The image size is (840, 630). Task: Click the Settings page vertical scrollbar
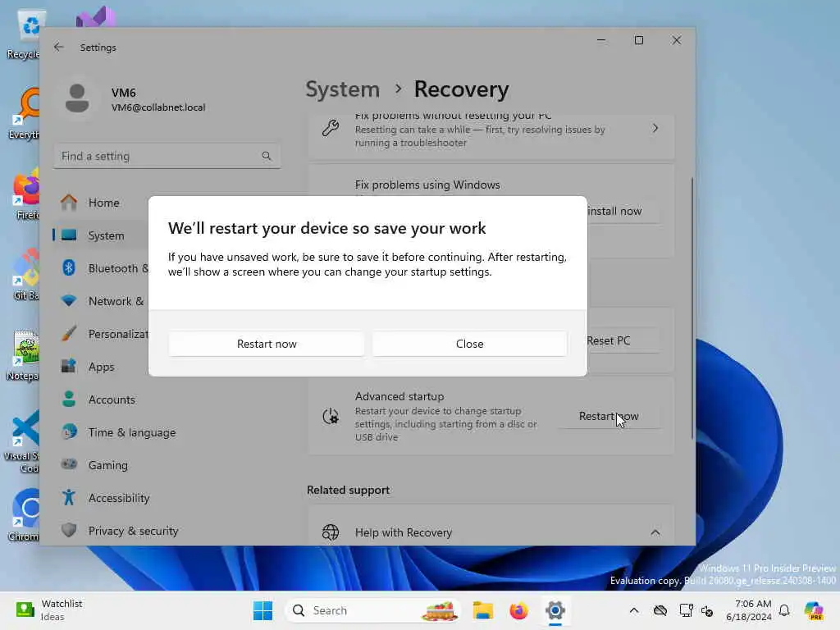692,308
